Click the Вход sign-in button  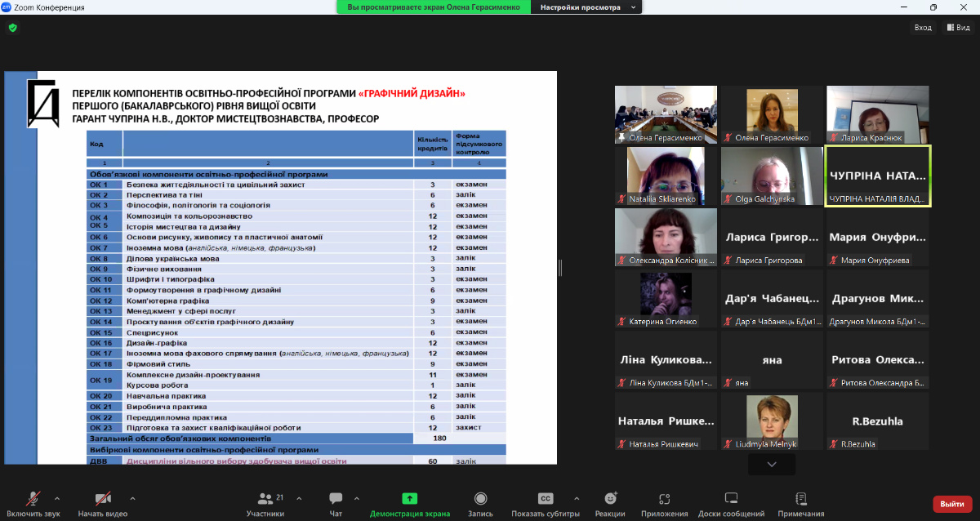click(922, 28)
